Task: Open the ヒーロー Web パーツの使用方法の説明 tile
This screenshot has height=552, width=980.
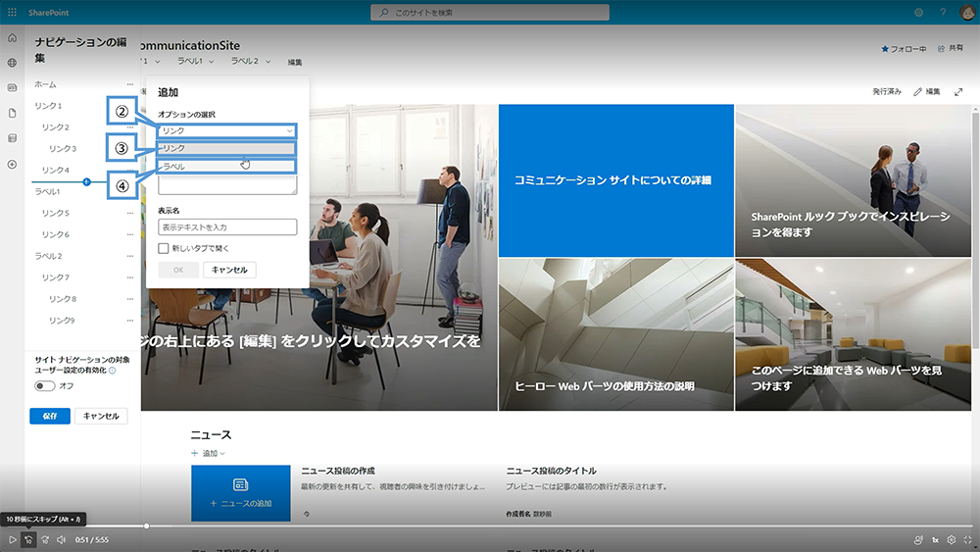Action: pos(616,335)
